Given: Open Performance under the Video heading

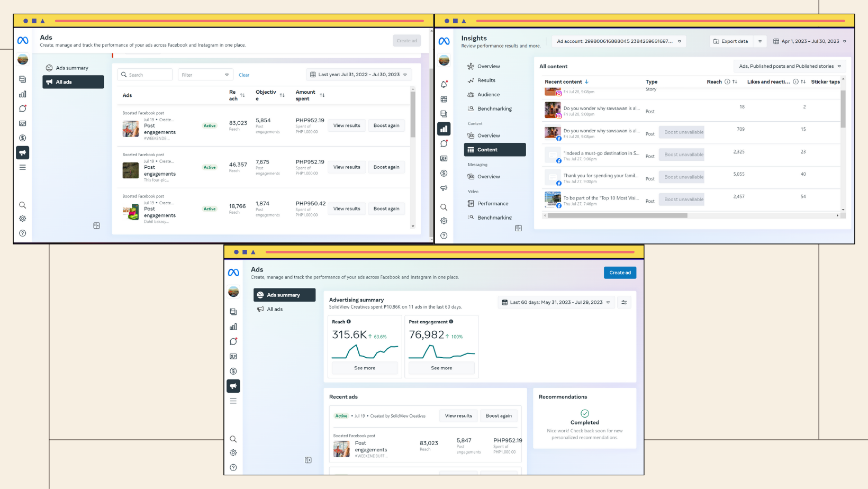Looking at the screenshot, I should click(493, 204).
